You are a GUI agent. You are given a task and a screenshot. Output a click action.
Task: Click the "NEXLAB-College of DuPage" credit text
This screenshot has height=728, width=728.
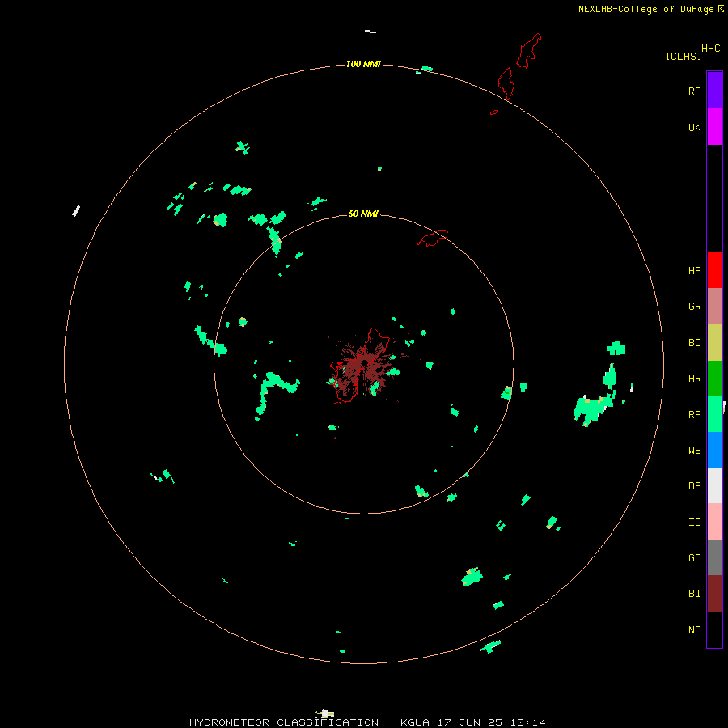pos(647,9)
